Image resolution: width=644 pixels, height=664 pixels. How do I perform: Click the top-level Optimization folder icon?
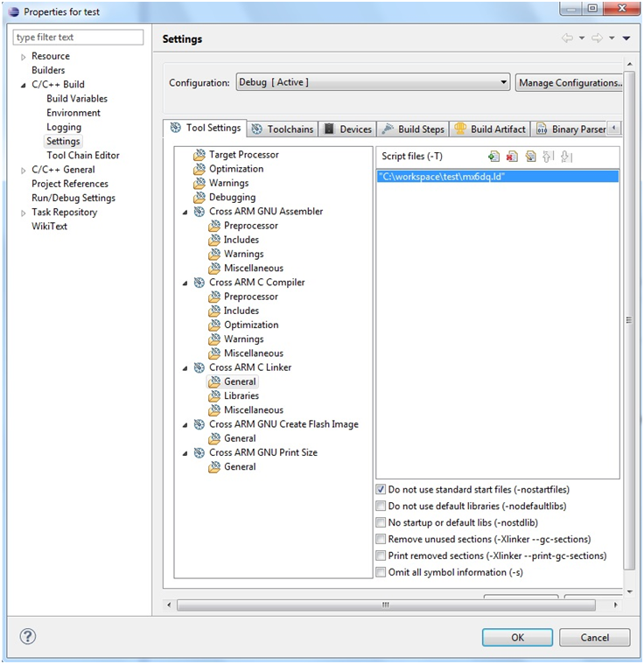coord(199,169)
